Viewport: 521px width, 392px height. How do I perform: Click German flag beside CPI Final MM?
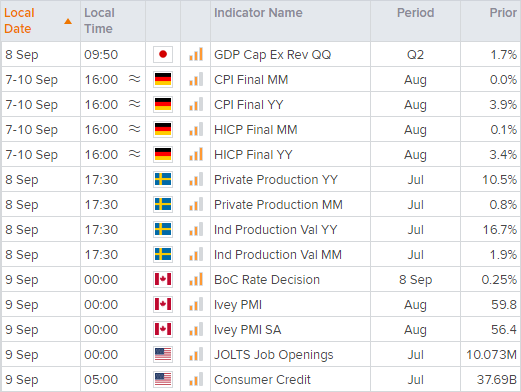pyautogui.click(x=163, y=79)
